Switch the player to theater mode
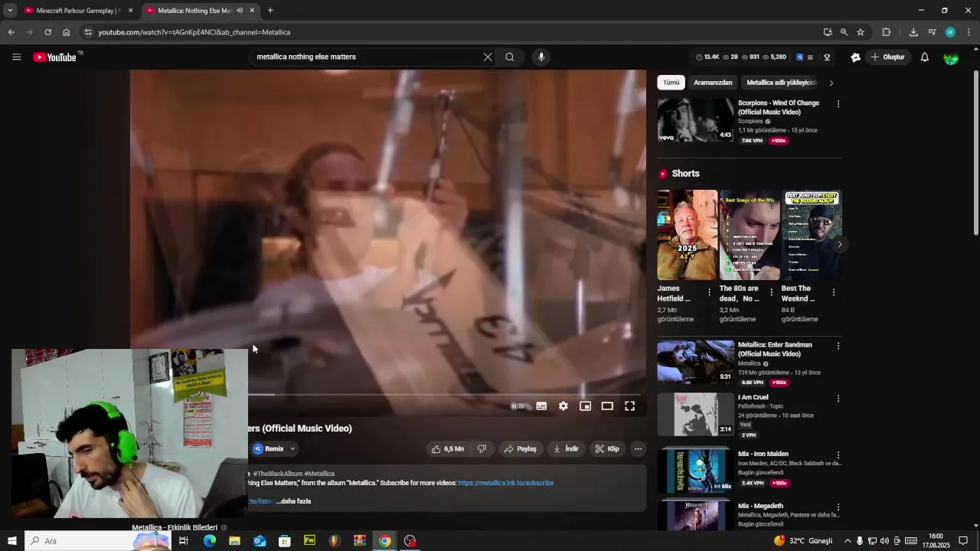 (x=607, y=406)
